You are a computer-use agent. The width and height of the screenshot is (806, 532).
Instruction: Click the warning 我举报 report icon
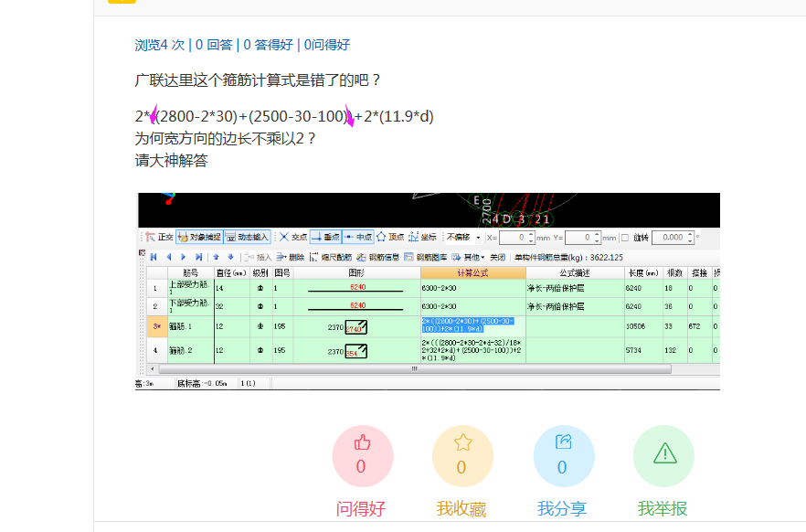664,452
